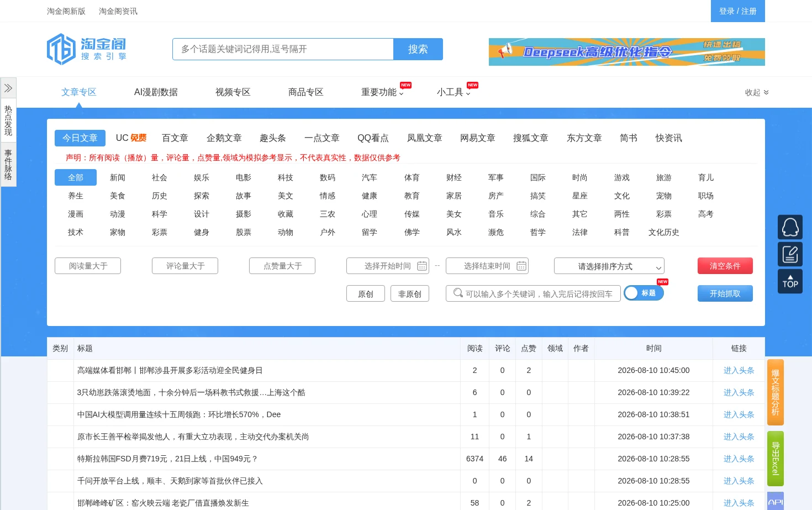Open the 事件脉络 side tab
The image size is (812, 510).
point(8,165)
